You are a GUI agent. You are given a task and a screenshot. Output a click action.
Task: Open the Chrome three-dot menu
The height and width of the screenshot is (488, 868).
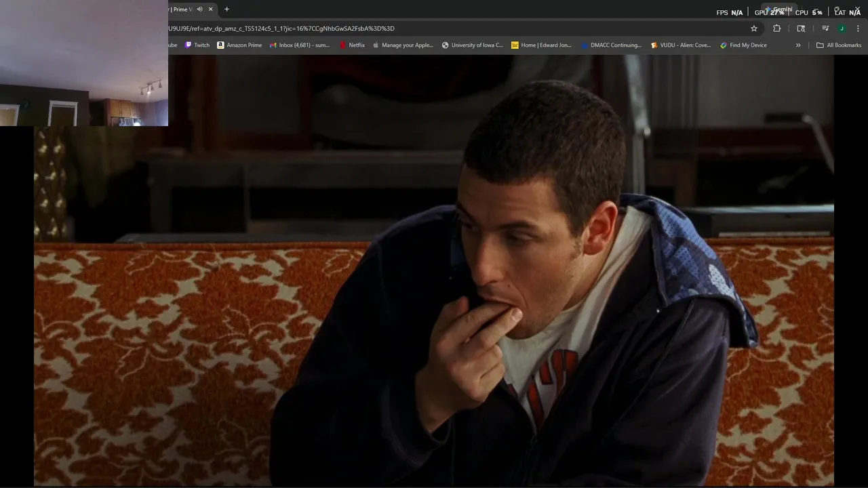858,28
